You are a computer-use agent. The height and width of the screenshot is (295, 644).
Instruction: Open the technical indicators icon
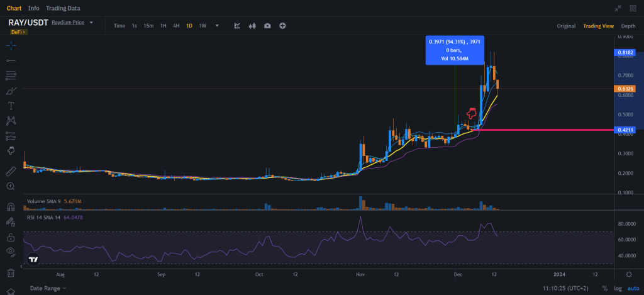point(237,26)
